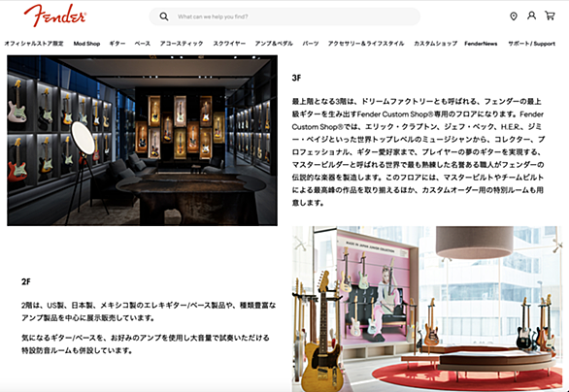Go to the FenderNews link

point(481,44)
